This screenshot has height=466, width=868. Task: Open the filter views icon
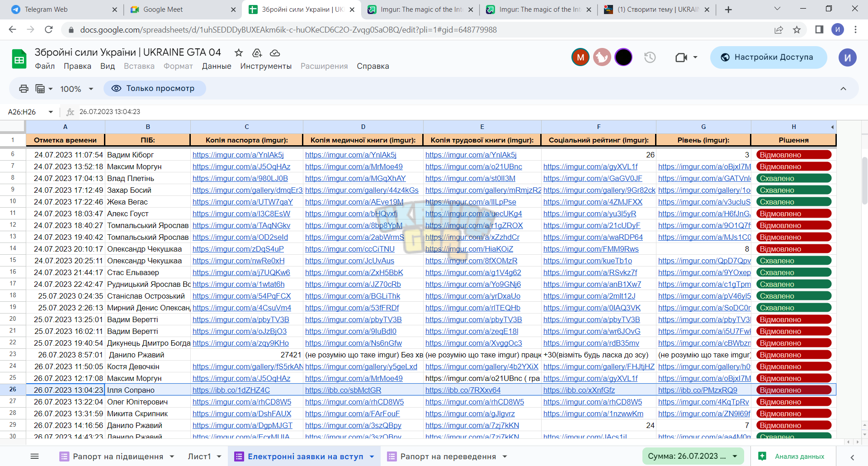point(40,89)
